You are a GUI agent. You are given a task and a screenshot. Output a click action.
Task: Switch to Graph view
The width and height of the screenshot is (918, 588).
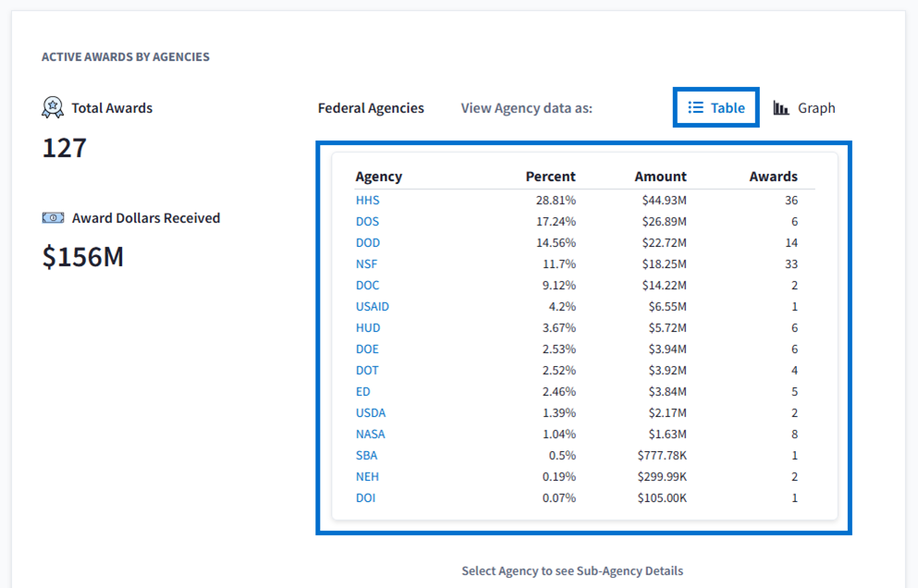(804, 108)
